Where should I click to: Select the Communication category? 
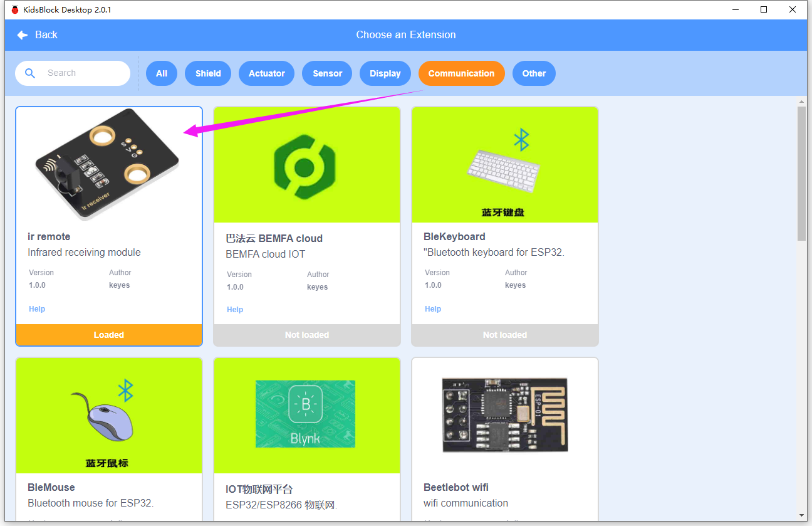point(462,73)
